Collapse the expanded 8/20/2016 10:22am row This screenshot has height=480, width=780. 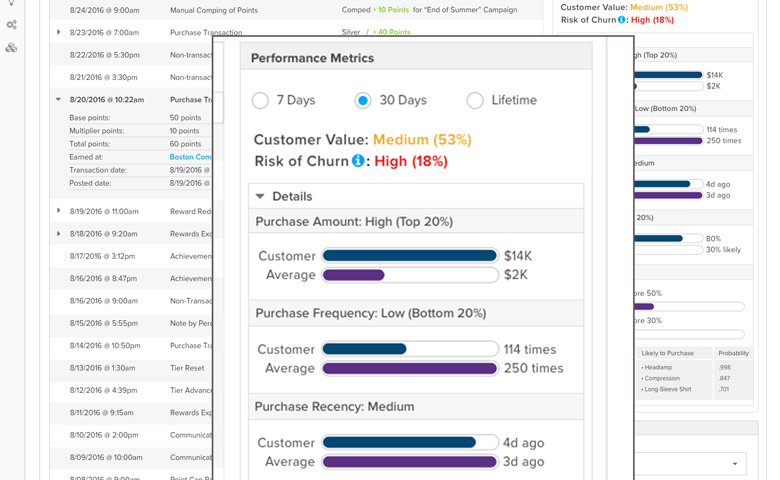(x=59, y=99)
